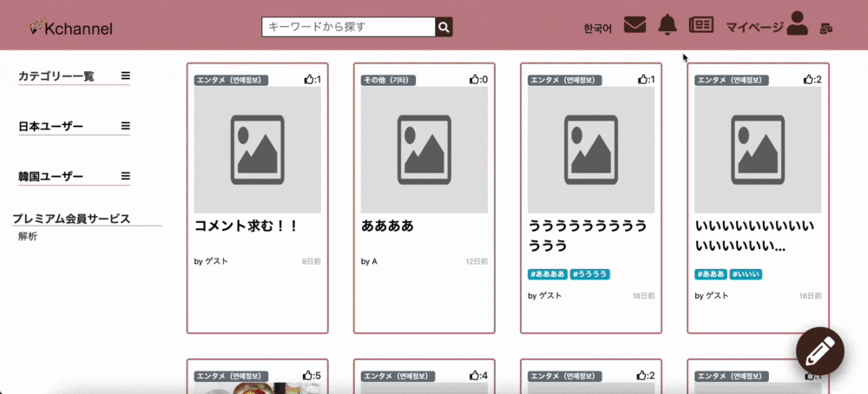Click thumbs-up showing count 4
Viewport: 868px width, 394px height.
(x=475, y=376)
